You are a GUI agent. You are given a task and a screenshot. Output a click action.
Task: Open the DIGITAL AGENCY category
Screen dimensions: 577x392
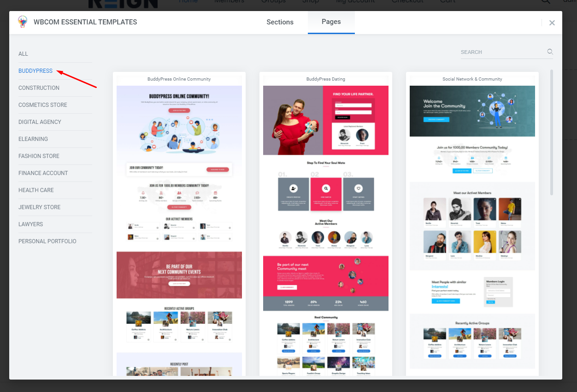40,122
